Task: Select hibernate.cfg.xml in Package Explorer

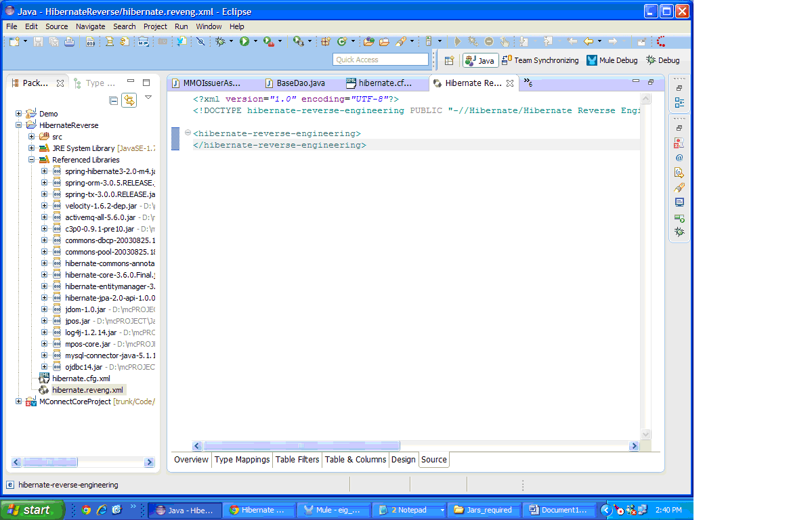Action: click(x=81, y=378)
